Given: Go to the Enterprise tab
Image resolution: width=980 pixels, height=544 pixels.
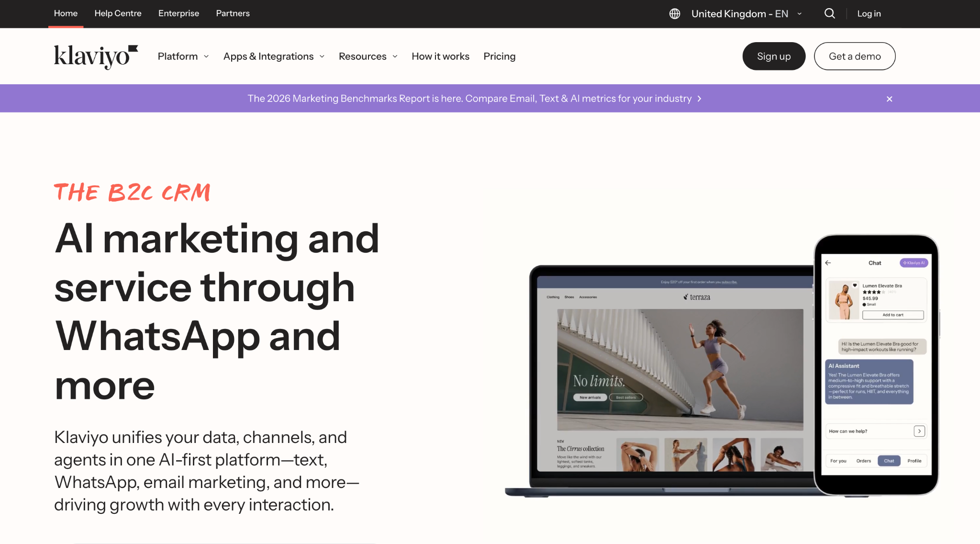Looking at the screenshot, I should [x=178, y=13].
